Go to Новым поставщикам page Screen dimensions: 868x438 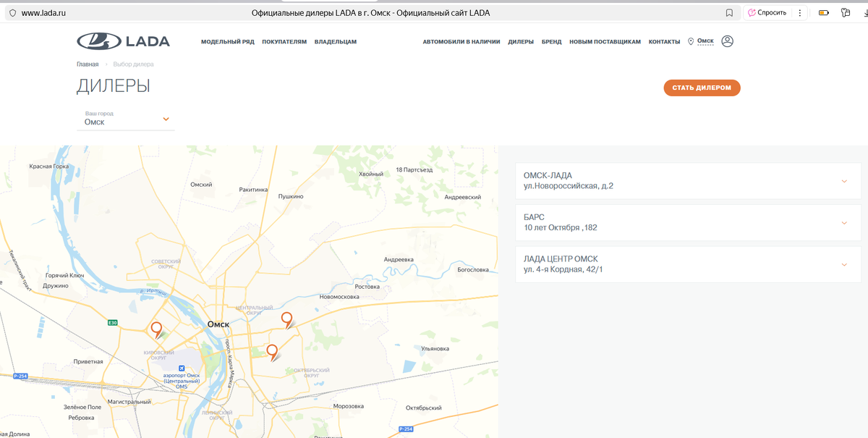coord(605,42)
